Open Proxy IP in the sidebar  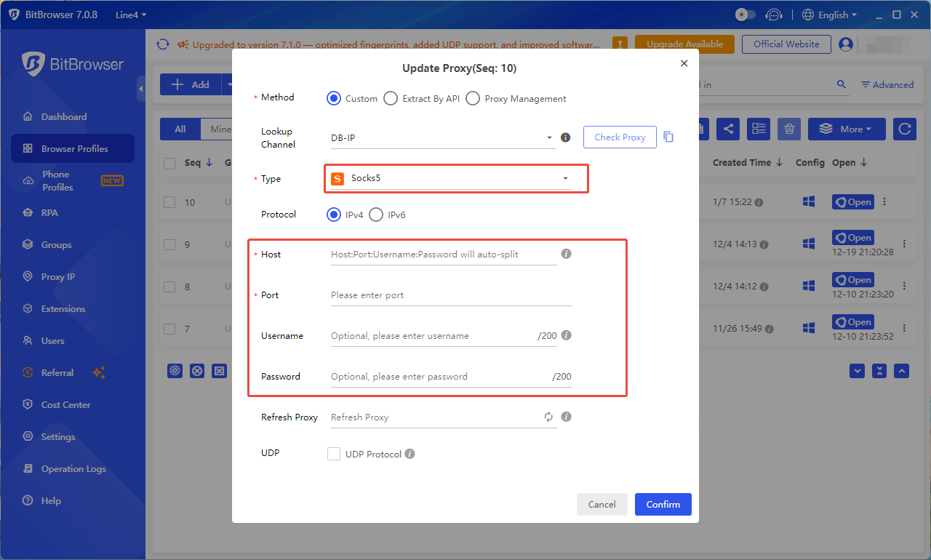click(57, 277)
